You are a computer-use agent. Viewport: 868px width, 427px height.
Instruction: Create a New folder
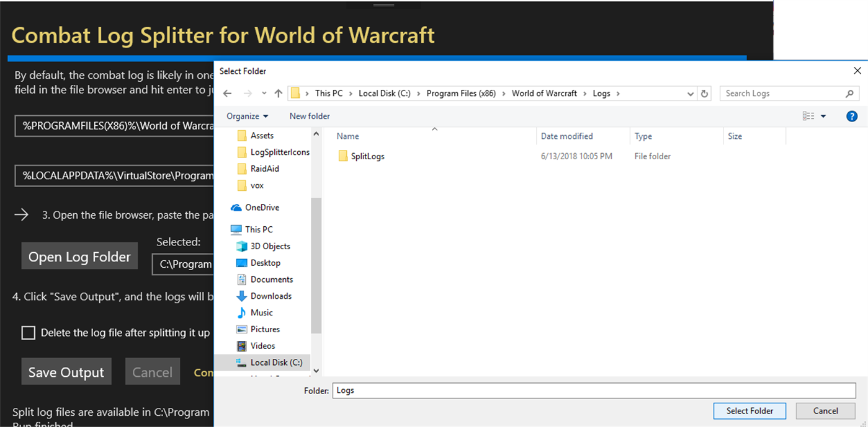coord(310,116)
